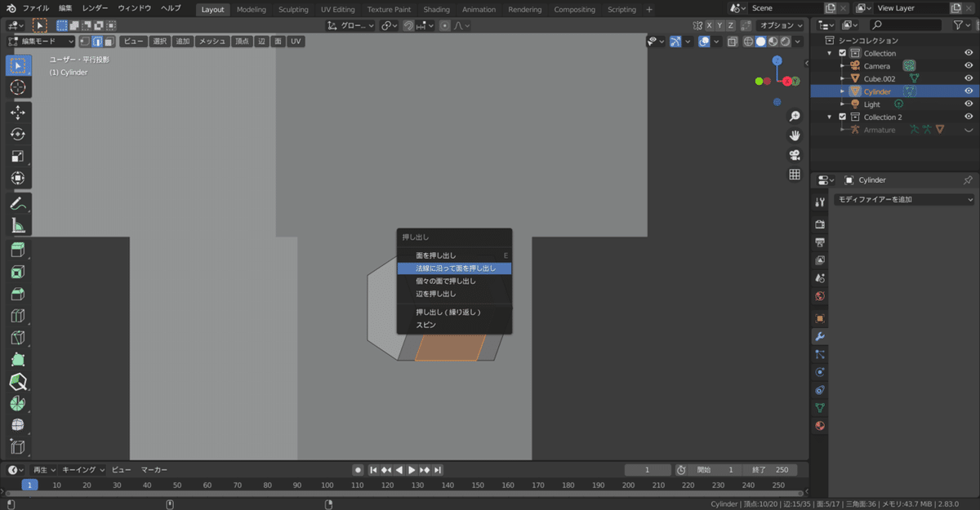Select the Inset Faces tool

(18, 272)
